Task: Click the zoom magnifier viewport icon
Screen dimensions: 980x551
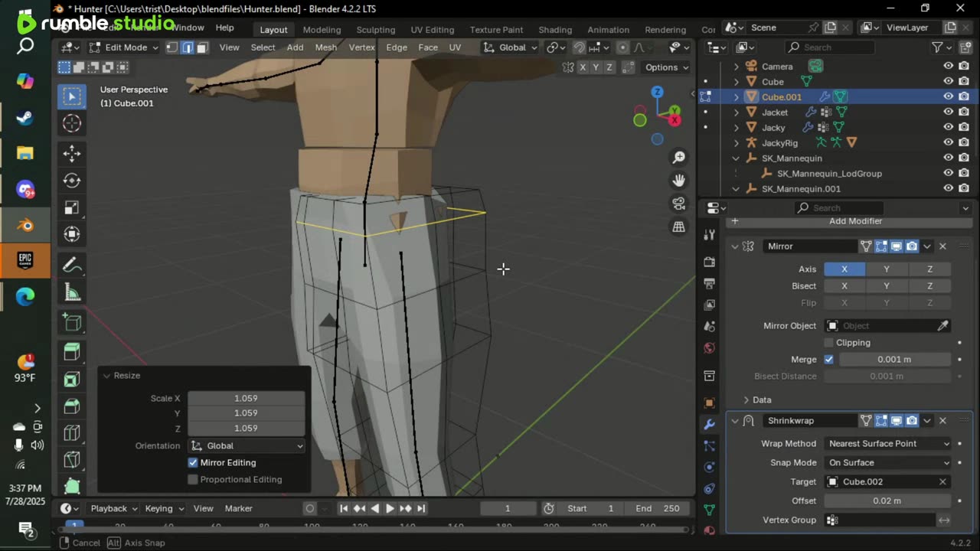Action: click(679, 158)
